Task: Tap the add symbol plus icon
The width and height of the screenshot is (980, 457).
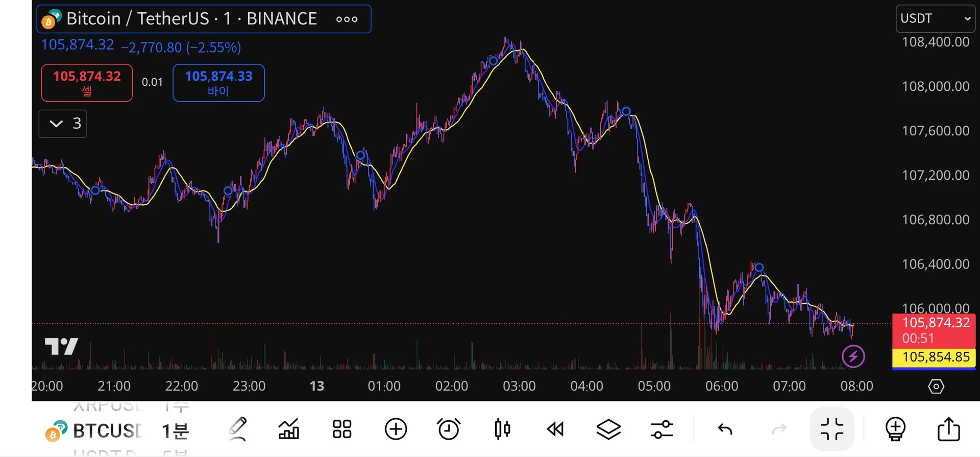Action: tap(396, 429)
